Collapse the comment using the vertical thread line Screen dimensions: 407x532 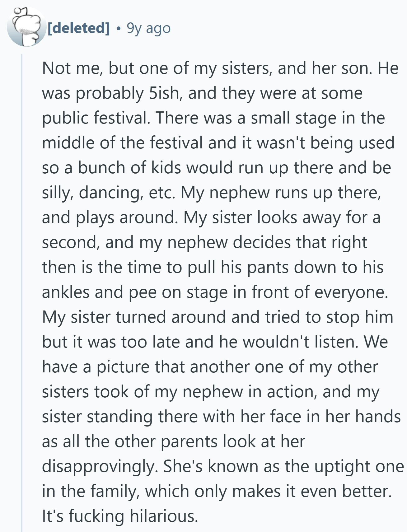pos(22,292)
